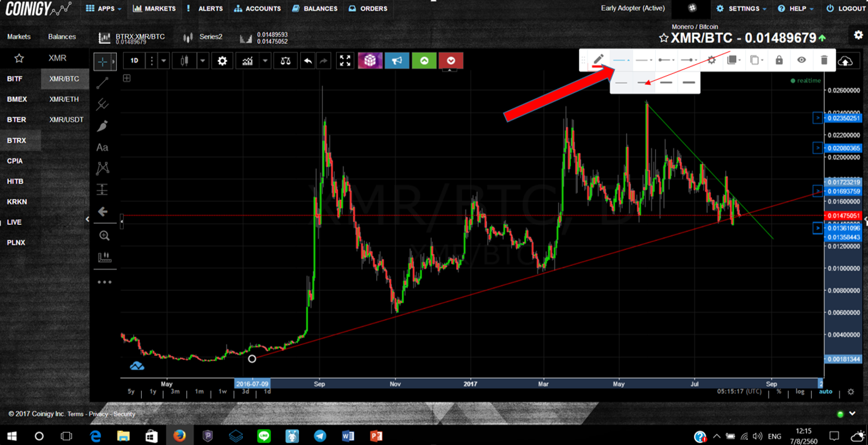Open the top-right page gear icon

(859, 35)
